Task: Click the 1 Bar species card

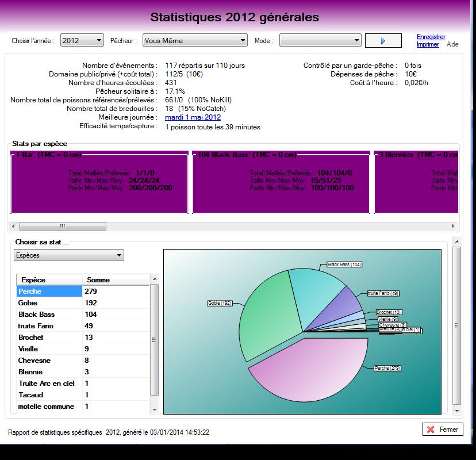Action: 99,182
